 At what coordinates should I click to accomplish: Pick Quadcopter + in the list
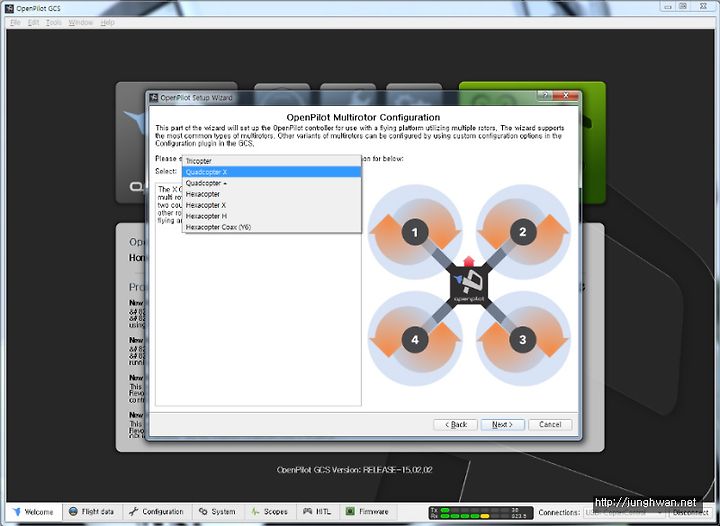tap(272, 183)
